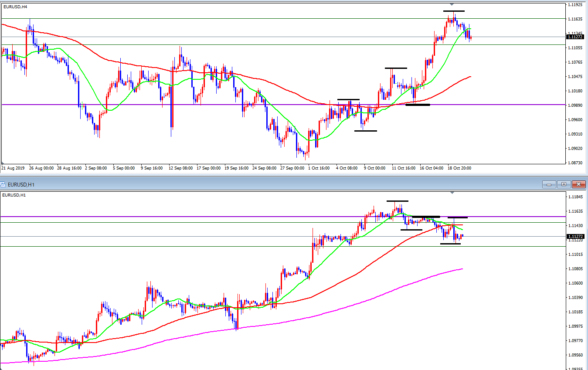Click the 1.11925 price on the H4 scale
The image size is (588, 370).
click(576, 5)
